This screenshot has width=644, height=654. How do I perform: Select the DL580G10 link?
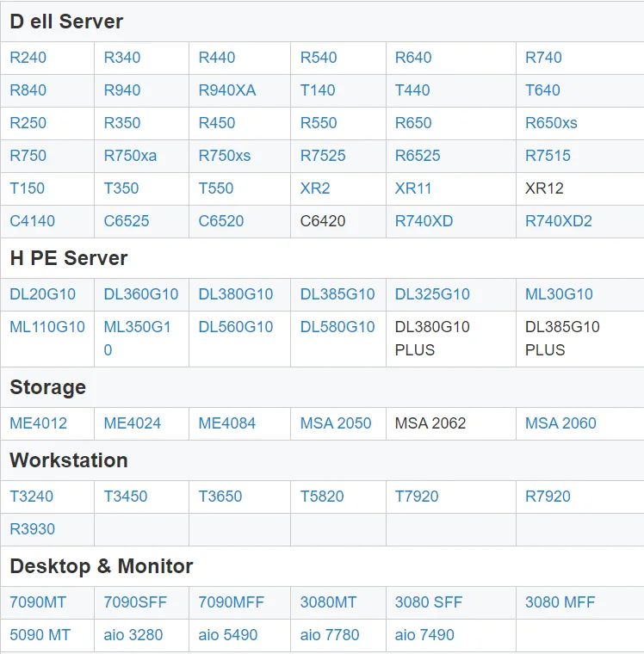tap(337, 327)
